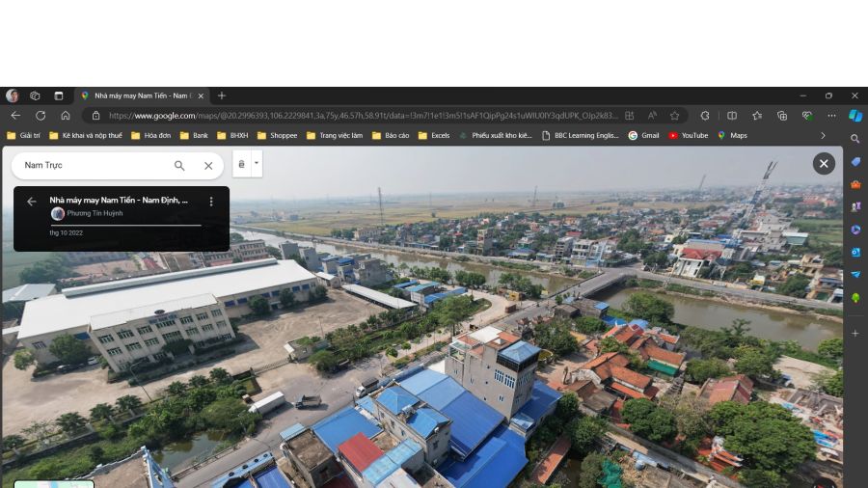This screenshot has width=868, height=488.
Task: Click the Vietnamese keyboard input icon
Action: [x=241, y=164]
